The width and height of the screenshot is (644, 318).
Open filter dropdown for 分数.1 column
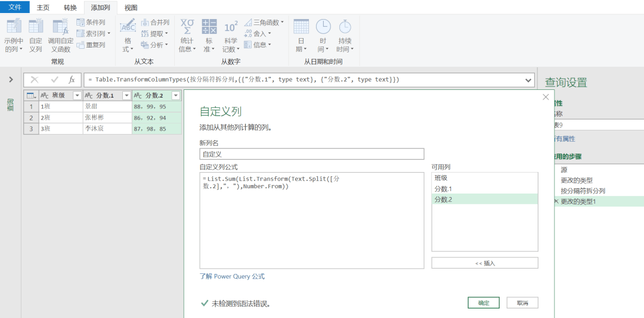(x=126, y=96)
